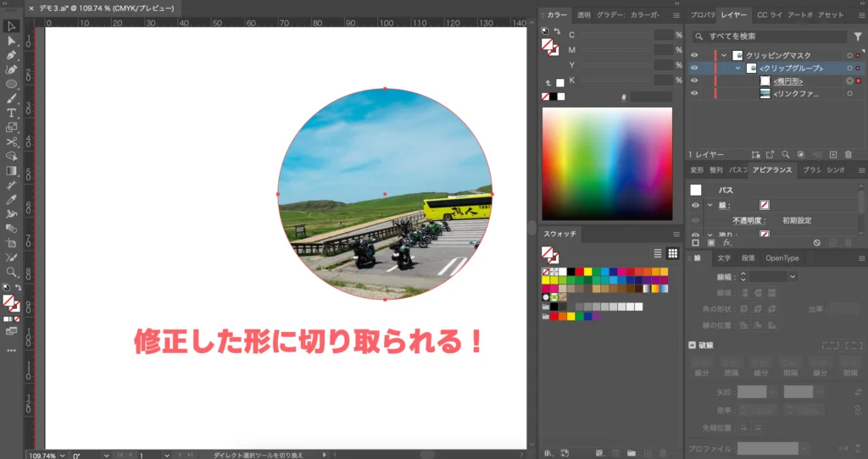This screenshot has height=459, width=868.
Task: Select yellow swatch in the top swatches row
Action: (588, 272)
